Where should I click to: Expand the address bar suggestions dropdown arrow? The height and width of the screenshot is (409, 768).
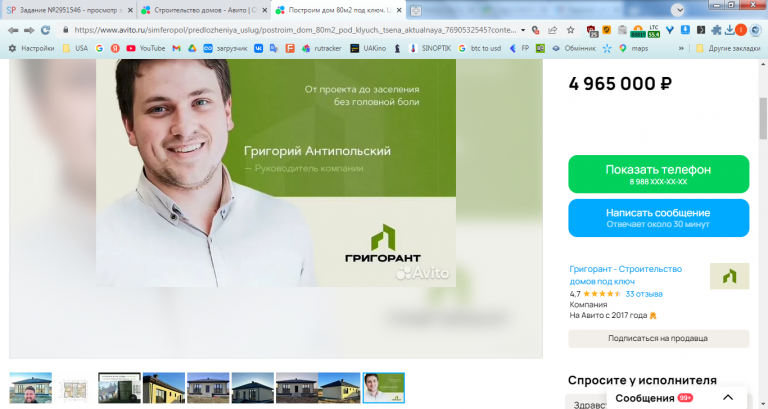pos(523,30)
